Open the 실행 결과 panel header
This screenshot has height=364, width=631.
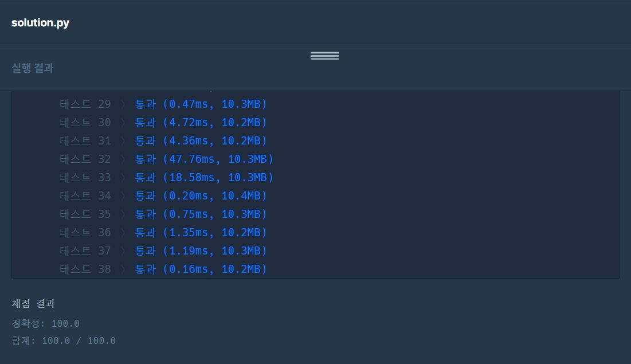[32, 68]
